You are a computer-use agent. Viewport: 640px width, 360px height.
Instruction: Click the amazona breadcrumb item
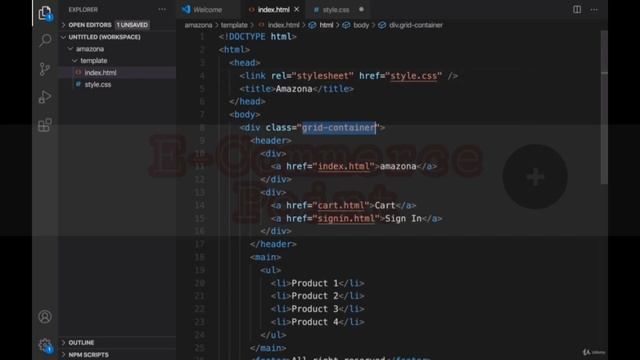click(198, 25)
